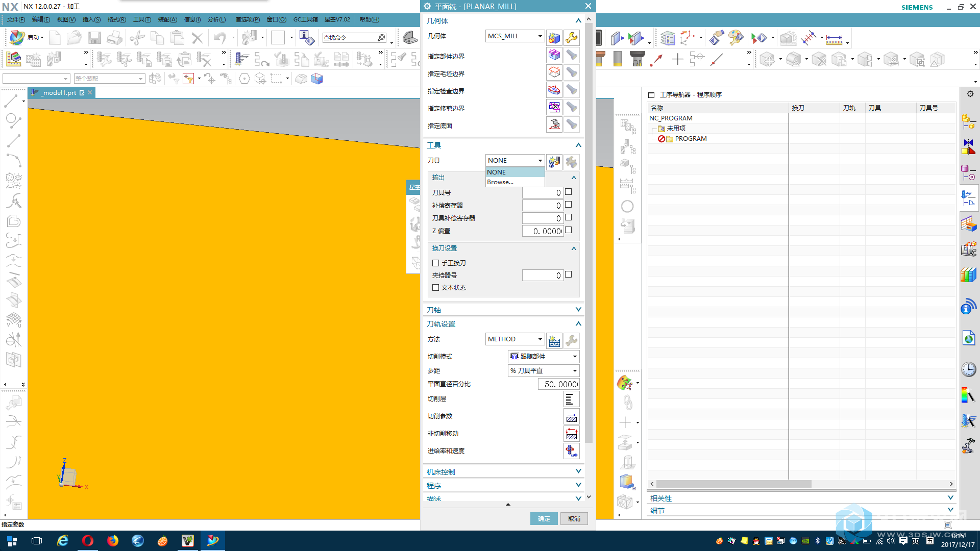
Task: Collapse the 几何体 section
Action: pyautogui.click(x=578, y=21)
